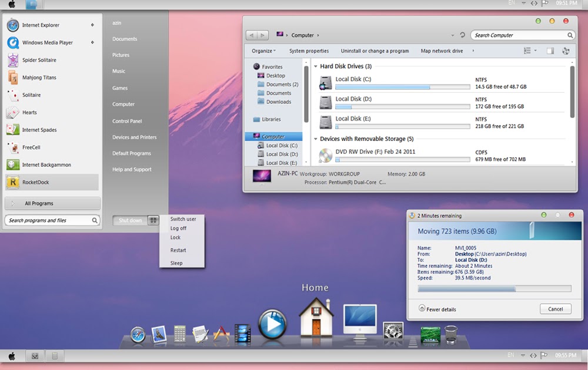Click the Apple logo in top bar

[x=12, y=4]
